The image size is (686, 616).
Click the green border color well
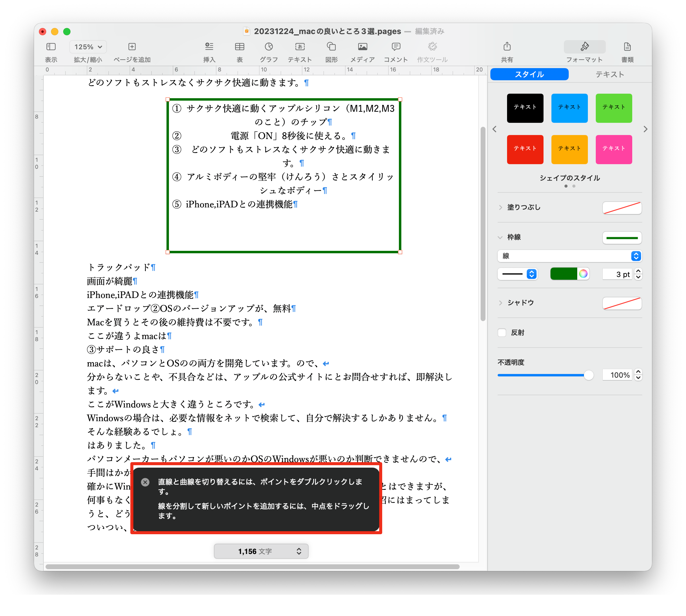564,274
